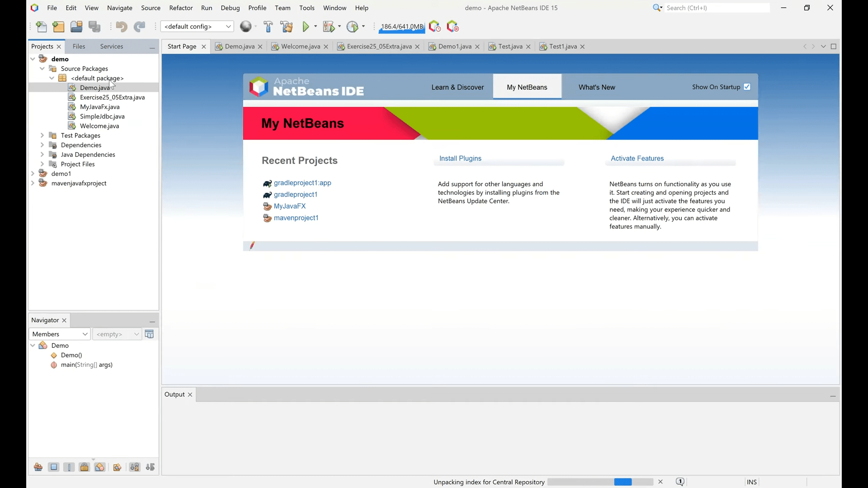Switch to the Welcome.java editor tab

click(x=300, y=47)
